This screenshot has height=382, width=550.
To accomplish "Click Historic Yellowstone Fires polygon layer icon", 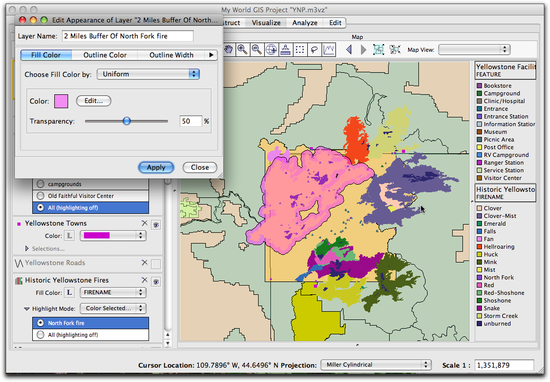I will click(x=19, y=280).
